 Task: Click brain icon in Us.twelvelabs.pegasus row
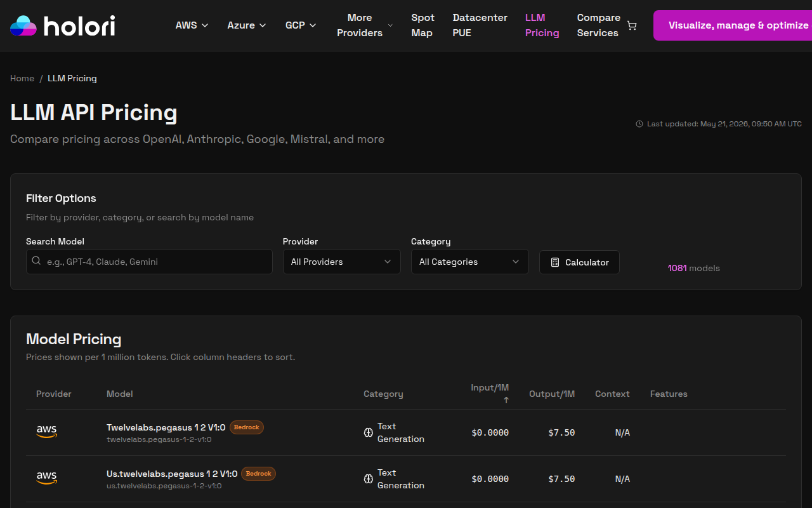pos(368,479)
